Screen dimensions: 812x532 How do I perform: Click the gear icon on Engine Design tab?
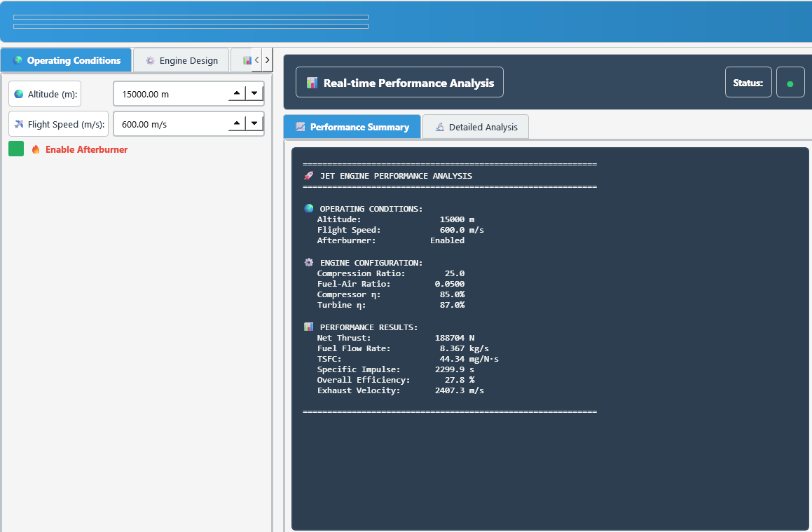pyautogui.click(x=150, y=61)
